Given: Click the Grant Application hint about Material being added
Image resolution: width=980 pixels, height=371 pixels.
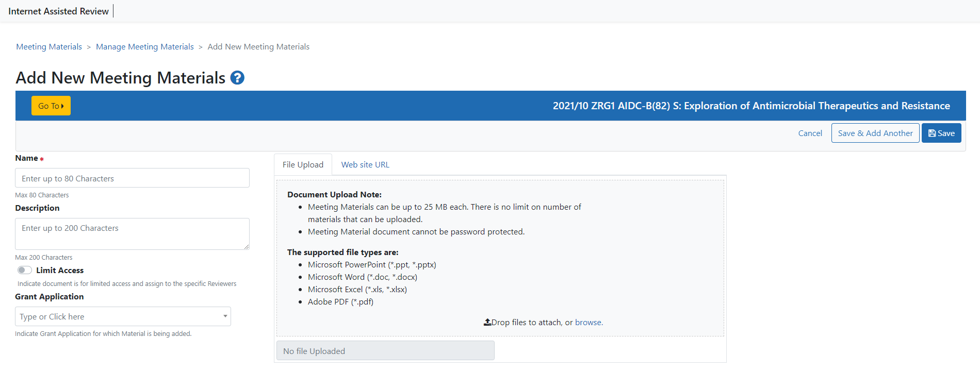Looking at the screenshot, I should [x=103, y=333].
